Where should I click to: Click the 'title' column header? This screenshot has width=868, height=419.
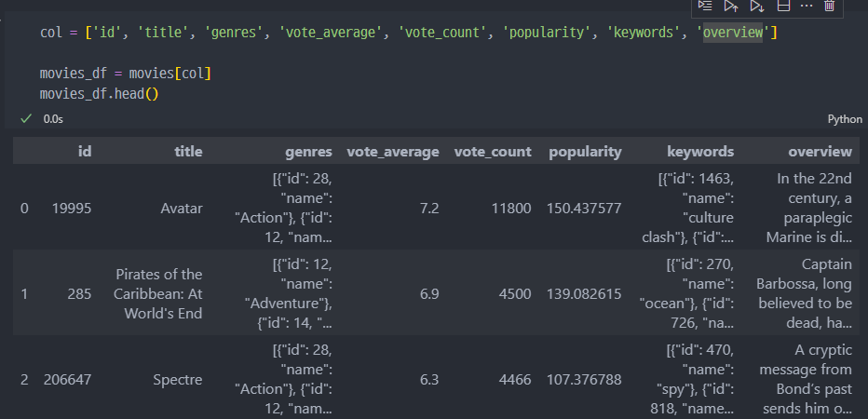(x=188, y=151)
